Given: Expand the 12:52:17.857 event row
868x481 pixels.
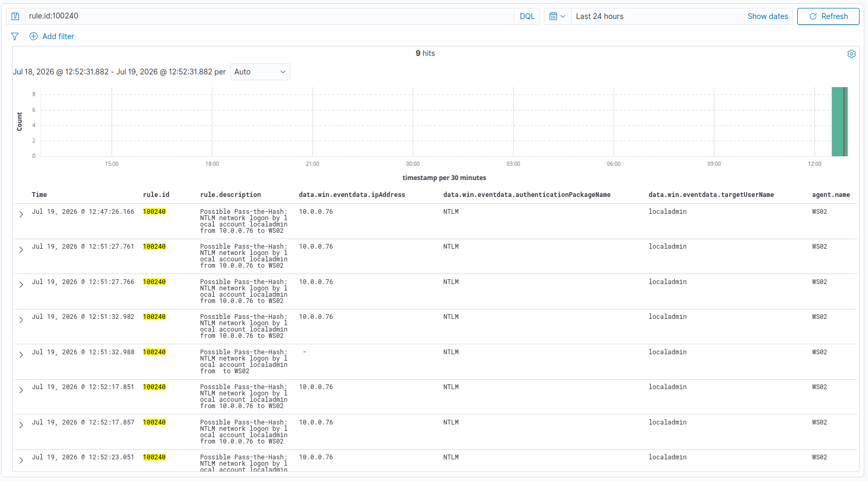Looking at the screenshot, I should [x=21, y=425].
